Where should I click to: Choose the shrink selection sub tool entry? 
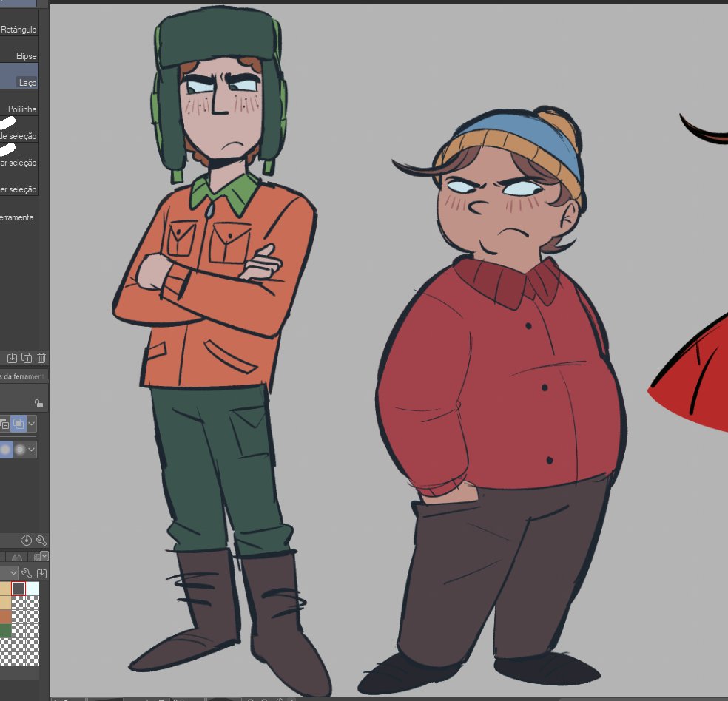18,183
